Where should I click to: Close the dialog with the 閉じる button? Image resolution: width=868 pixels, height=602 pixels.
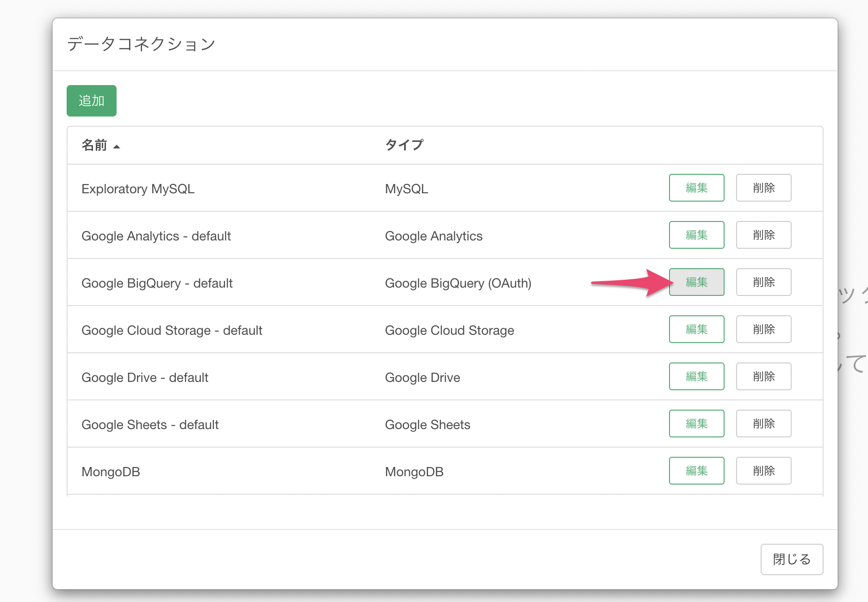tap(792, 559)
